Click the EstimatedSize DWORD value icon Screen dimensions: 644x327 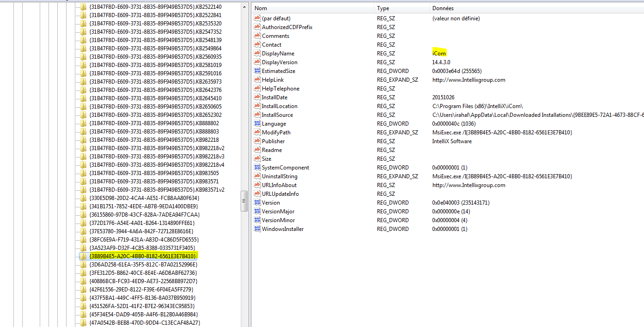tap(258, 71)
